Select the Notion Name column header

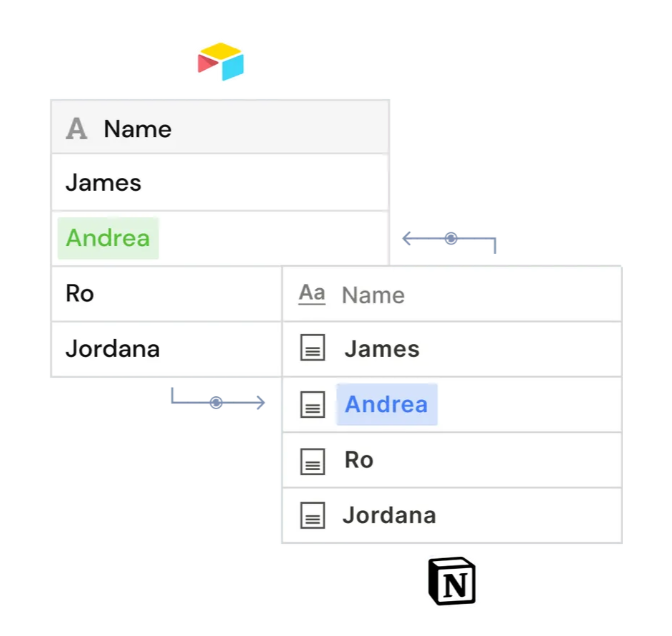point(452,294)
